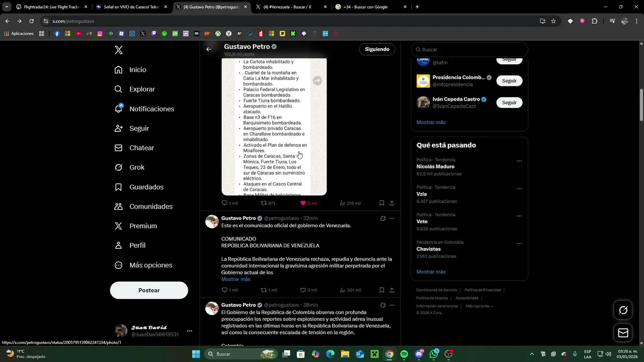Open Juan David account menu dots
Viewport: 644px width, 362px height.
[x=190, y=331]
